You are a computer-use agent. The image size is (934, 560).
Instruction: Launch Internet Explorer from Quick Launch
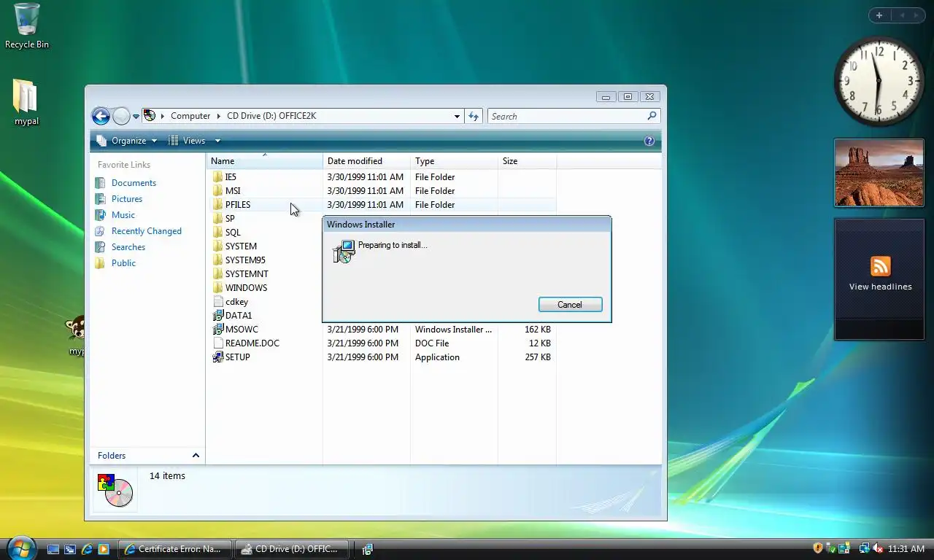tap(87, 549)
